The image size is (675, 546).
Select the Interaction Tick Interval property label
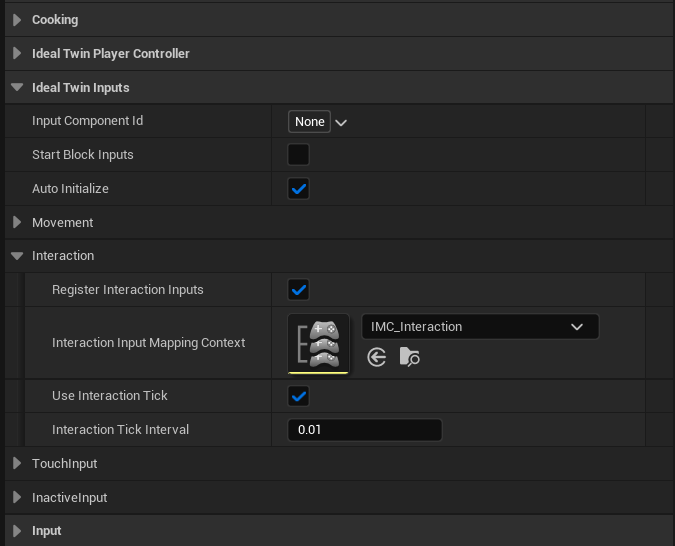coord(120,430)
